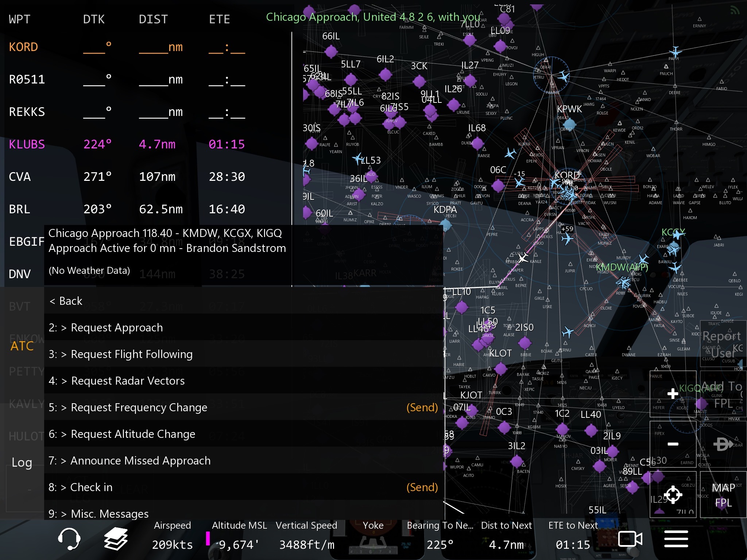Click the magenta altitude indicator bar
Viewport: 747px width, 560px height.
pyautogui.click(x=208, y=538)
